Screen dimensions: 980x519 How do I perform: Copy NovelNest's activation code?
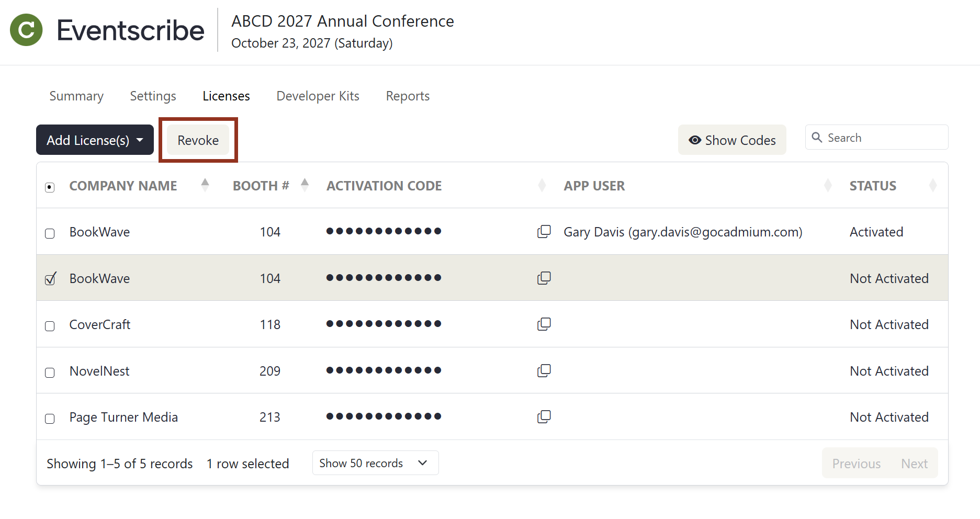pyautogui.click(x=544, y=370)
